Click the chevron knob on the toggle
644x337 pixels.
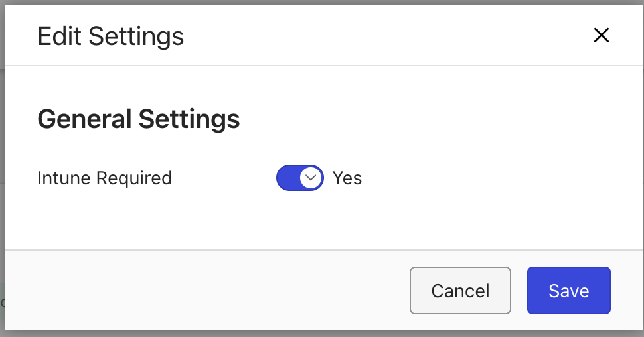click(310, 178)
